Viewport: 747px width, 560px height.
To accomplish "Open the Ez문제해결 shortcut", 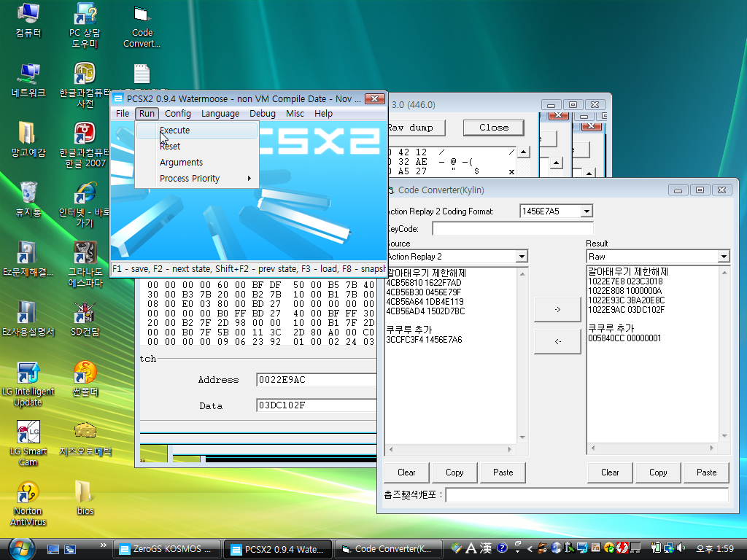I will coord(28,259).
